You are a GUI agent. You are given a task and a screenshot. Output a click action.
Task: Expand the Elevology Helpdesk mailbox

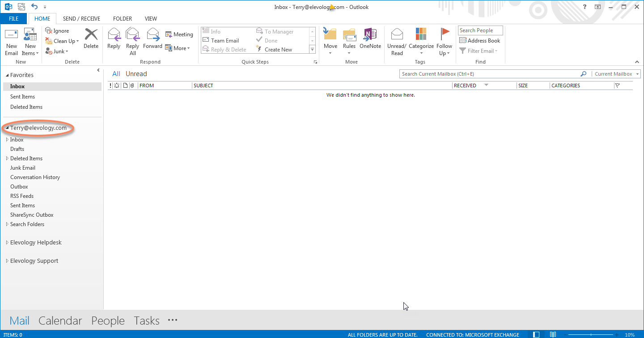(x=7, y=243)
